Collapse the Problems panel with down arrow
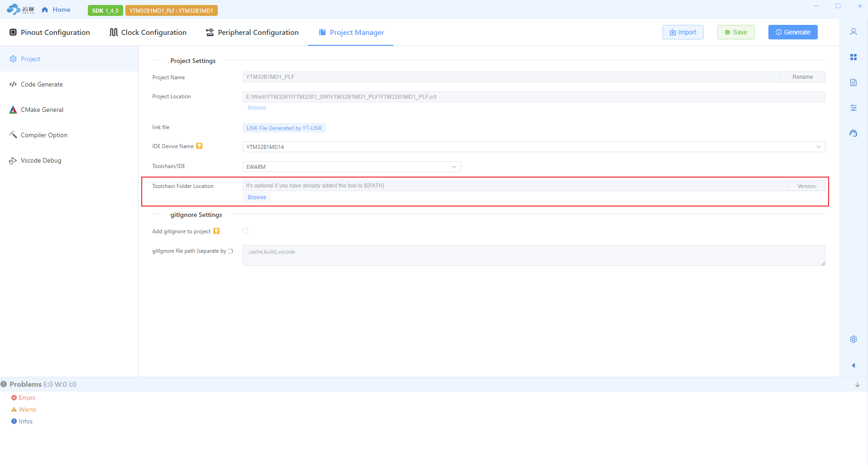 tap(857, 384)
